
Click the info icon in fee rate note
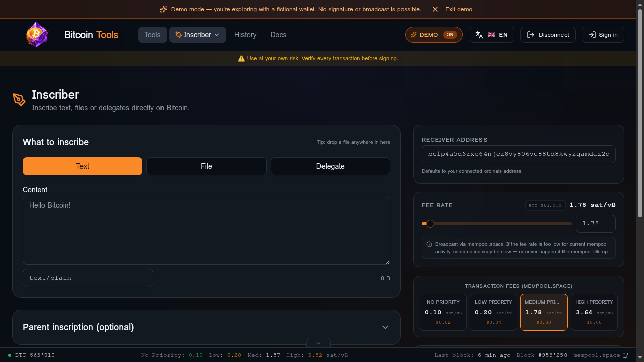pos(429,244)
